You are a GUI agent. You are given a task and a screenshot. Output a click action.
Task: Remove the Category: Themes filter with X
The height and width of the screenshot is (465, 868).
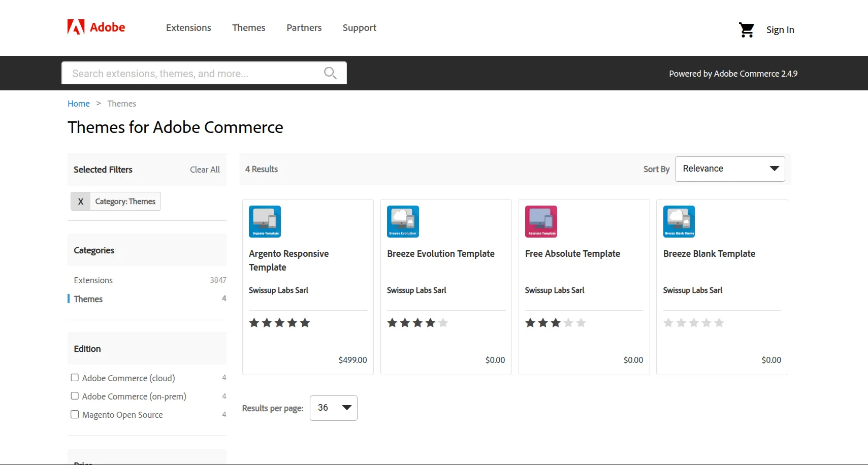80,202
